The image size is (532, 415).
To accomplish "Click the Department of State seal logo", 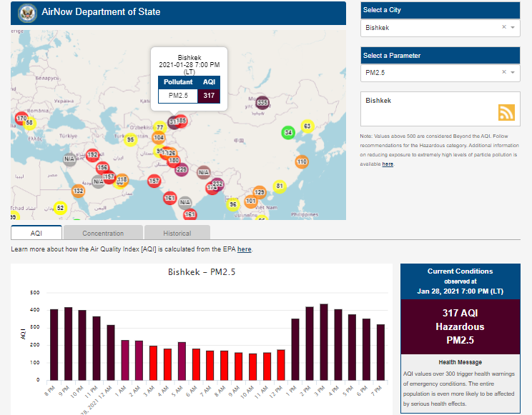I will pyautogui.click(x=28, y=12).
